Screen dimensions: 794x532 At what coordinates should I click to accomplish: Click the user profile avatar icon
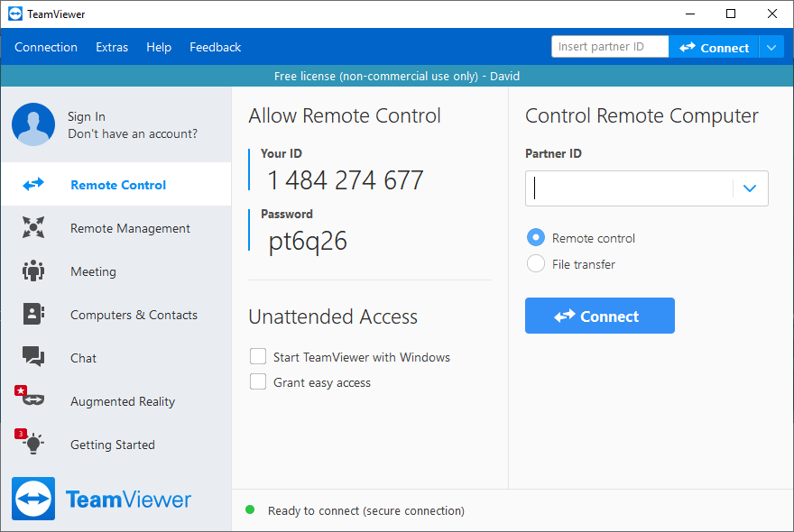click(33, 124)
